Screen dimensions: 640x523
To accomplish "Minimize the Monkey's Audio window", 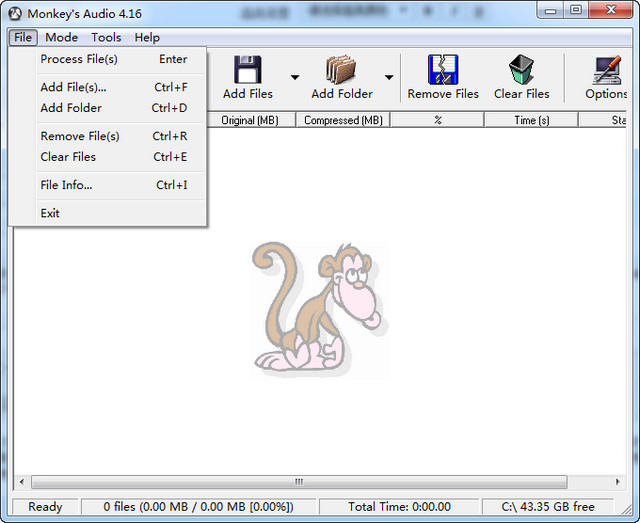I will tap(550, 11).
